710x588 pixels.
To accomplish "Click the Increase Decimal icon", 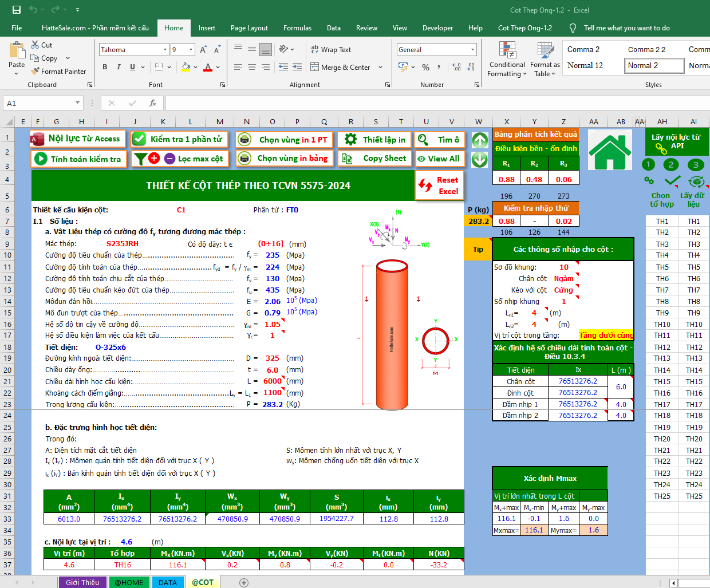I will pyautogui.click(x=456, y=67).
